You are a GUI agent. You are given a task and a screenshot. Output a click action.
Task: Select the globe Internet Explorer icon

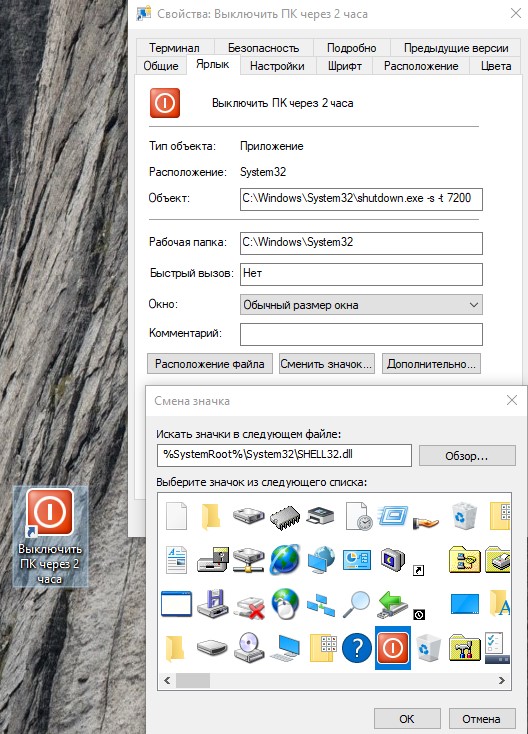(285, 559)
